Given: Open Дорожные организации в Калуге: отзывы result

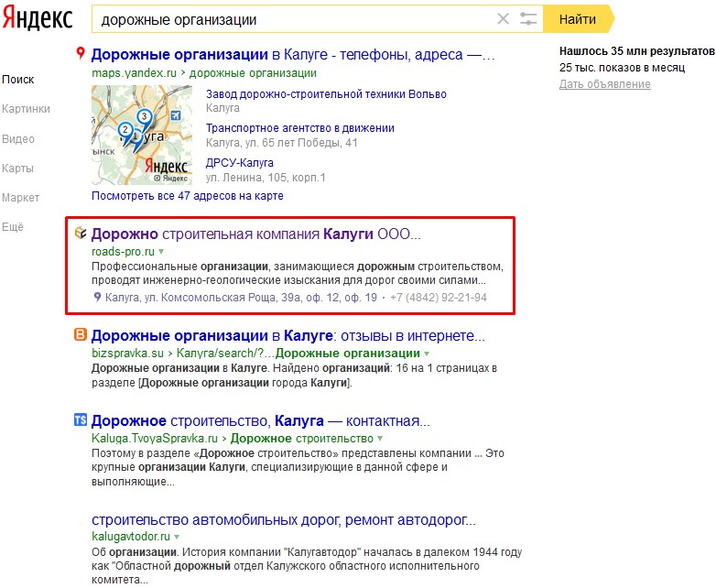Looking at the screenshot, I should 288,336.
